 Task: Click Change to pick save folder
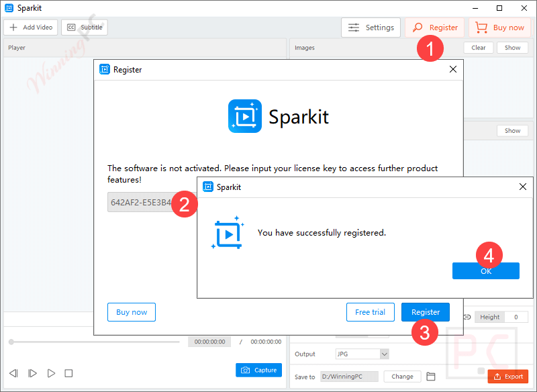(x=402, y=377)
